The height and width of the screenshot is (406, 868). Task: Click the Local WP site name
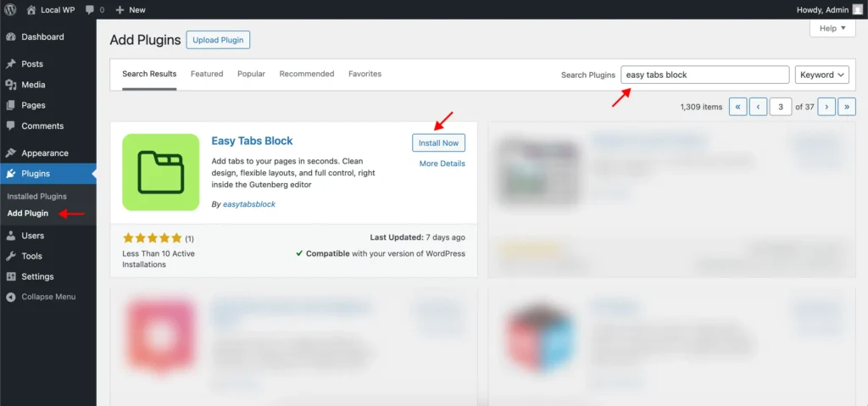[58, 9]
